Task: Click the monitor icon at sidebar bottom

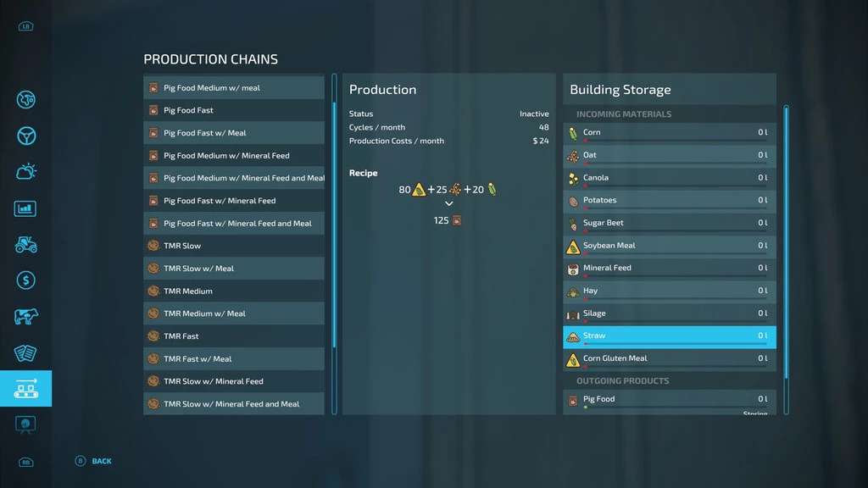Action: pyautogui.click(x=25, y=424)
